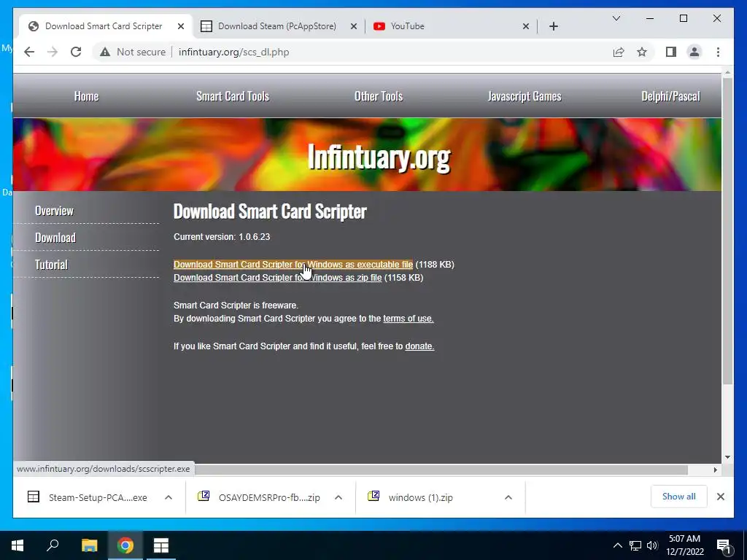Click the Download Smart Card Scripter heading
This screenshot has height=560, width=747.
click(x=270, y=211)
